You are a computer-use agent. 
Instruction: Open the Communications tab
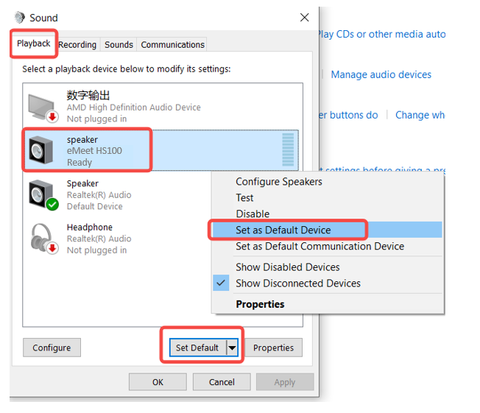point(172,45)
